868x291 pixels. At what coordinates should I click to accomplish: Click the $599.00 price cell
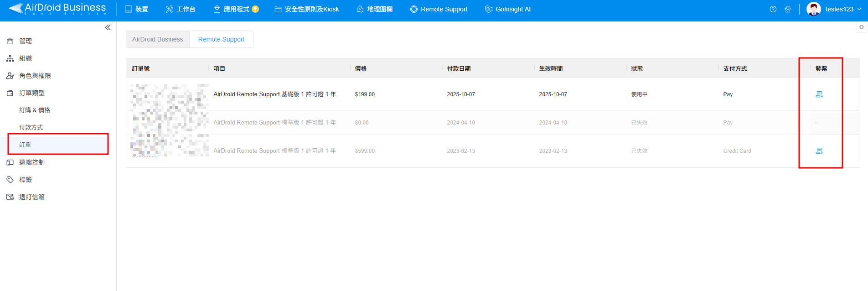365,151
